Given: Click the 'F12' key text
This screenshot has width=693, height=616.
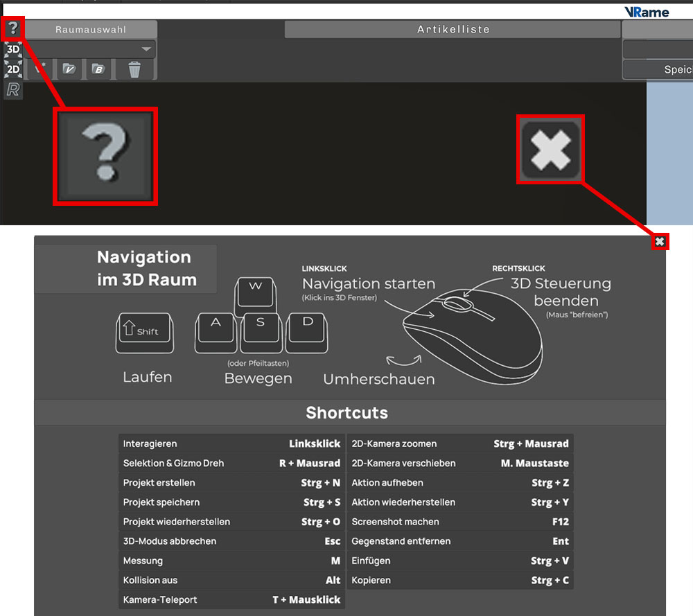Looking at the screenshot, I should tap(561, 522).
